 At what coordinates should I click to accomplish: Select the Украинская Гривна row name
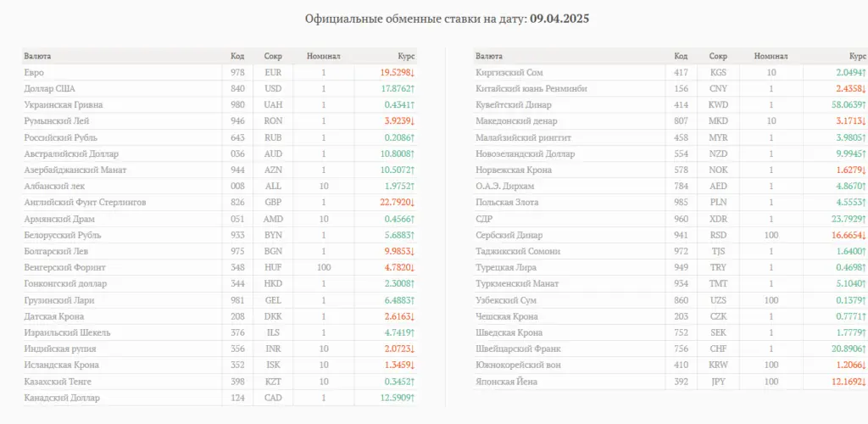(63, 104)
